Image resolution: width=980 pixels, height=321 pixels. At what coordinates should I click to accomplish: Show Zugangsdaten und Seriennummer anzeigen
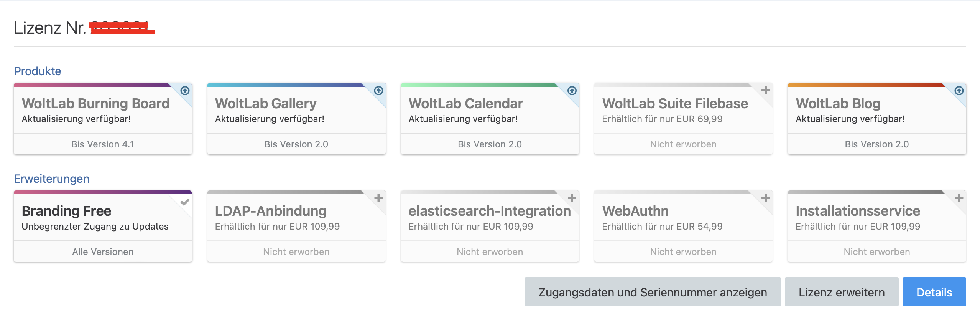652,292
